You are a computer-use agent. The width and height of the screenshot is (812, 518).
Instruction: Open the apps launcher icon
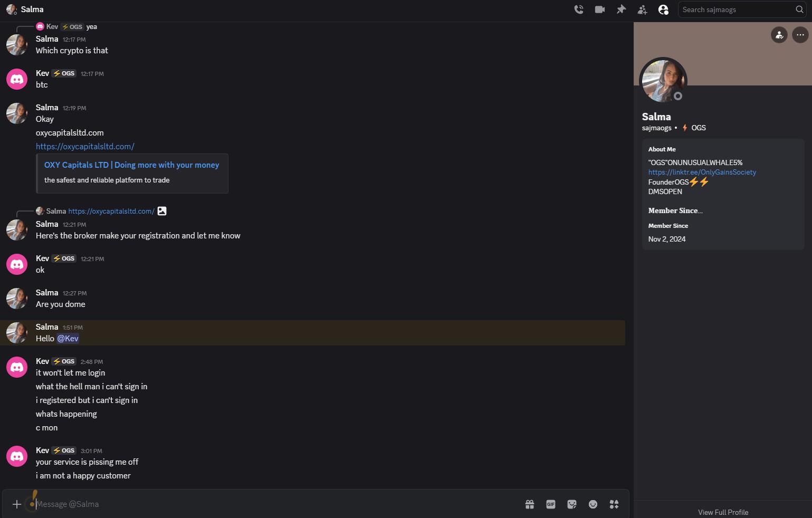tap(614, 504)
